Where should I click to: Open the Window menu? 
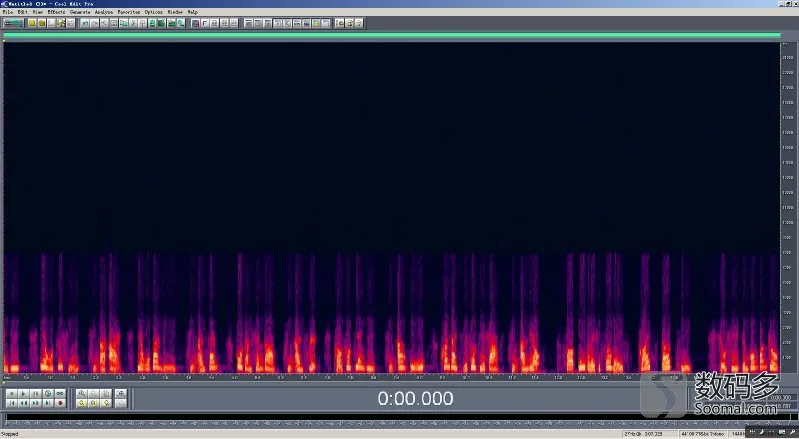tap(175, 12)
